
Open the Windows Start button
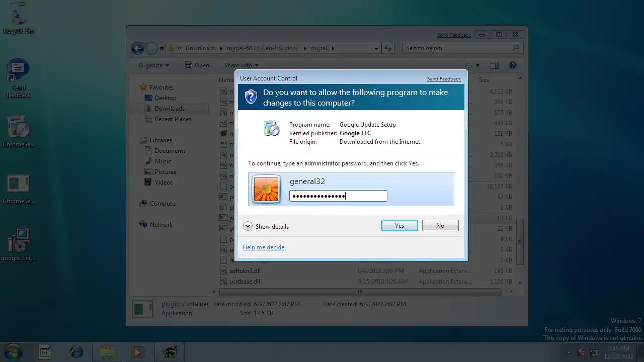pyautogui.click(x=14, y=351)
